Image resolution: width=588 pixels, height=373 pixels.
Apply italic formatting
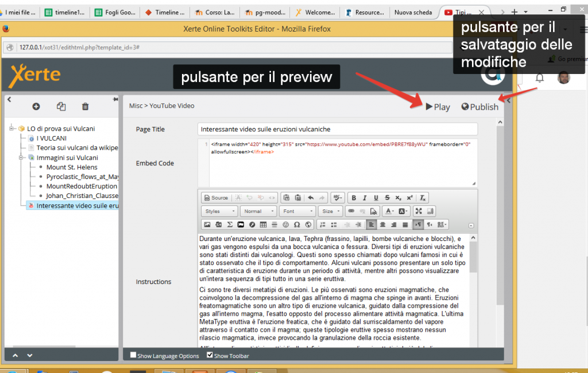365,197
